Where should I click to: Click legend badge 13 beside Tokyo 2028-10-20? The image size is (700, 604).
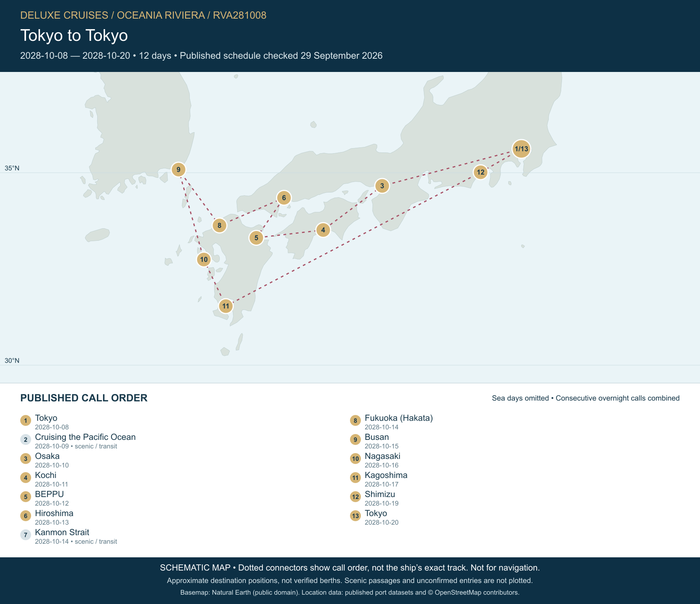point(355,516)
